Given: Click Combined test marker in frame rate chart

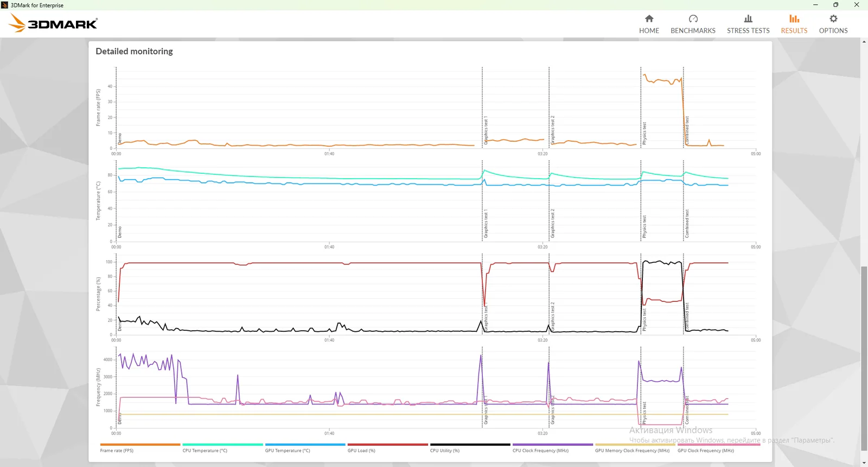Looking at the screenshot, I should tap(687, 130).
